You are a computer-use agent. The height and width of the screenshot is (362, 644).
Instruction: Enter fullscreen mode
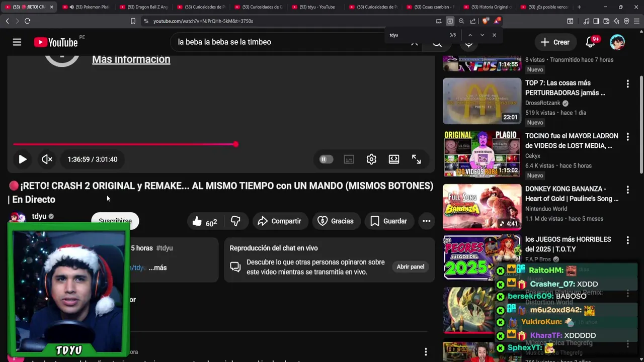pos(417,159)
